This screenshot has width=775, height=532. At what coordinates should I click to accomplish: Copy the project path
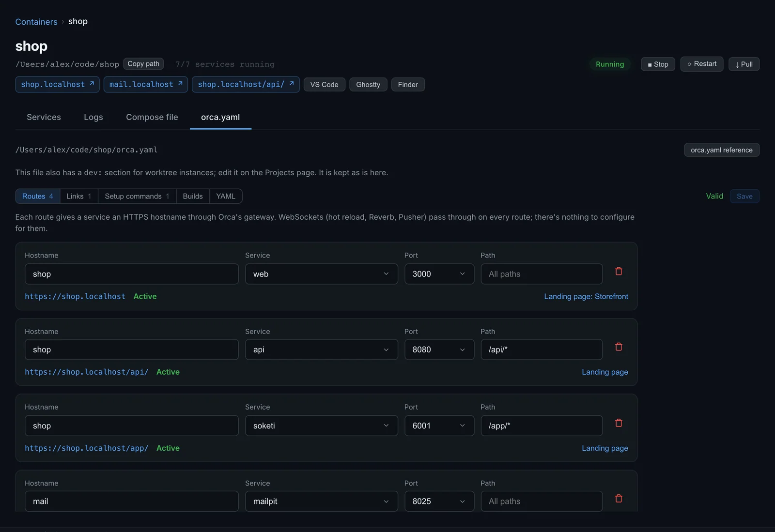click(143, 64)
